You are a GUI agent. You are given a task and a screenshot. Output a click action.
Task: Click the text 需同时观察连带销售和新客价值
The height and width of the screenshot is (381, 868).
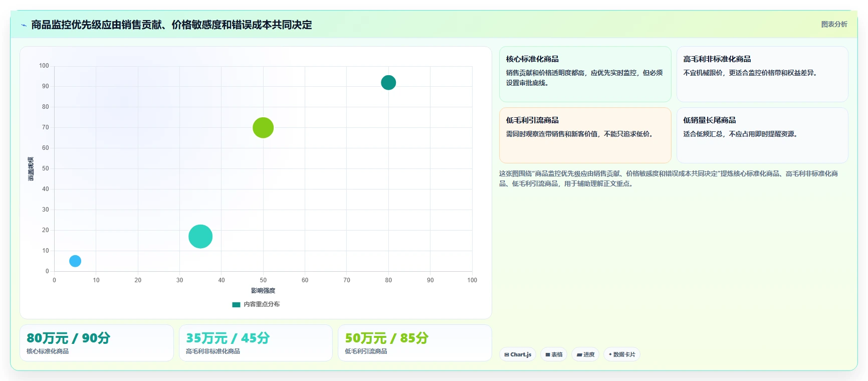[552, 134]
